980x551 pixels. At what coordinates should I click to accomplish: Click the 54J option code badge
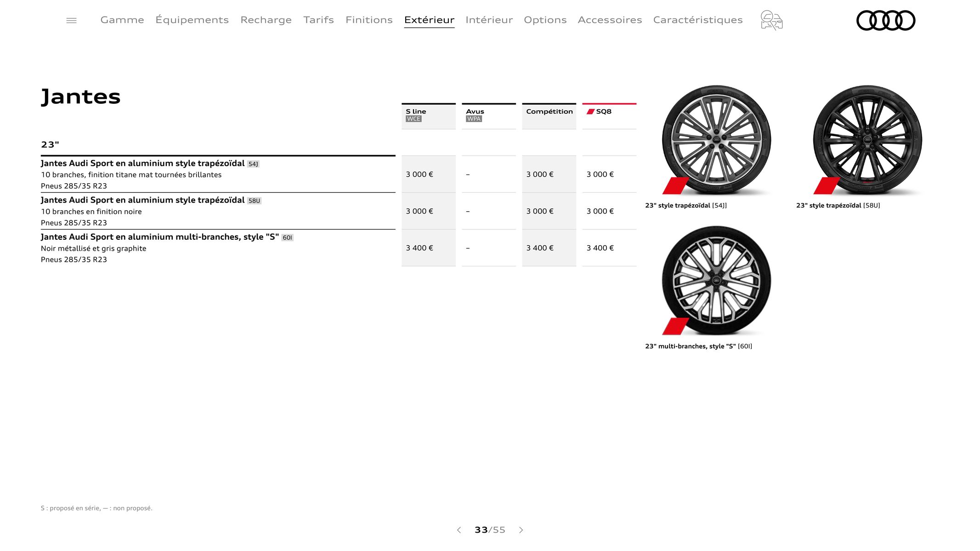click(x=253, y=164)
